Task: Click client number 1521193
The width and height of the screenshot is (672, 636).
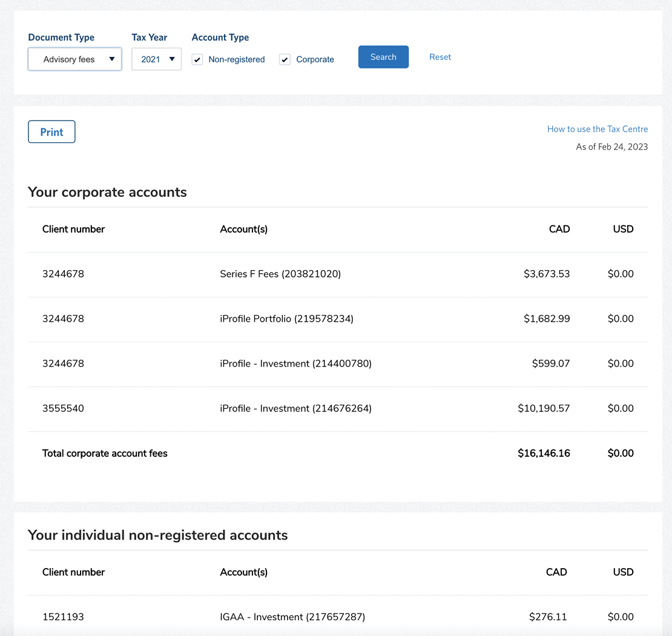Action: tap(63, 617)
